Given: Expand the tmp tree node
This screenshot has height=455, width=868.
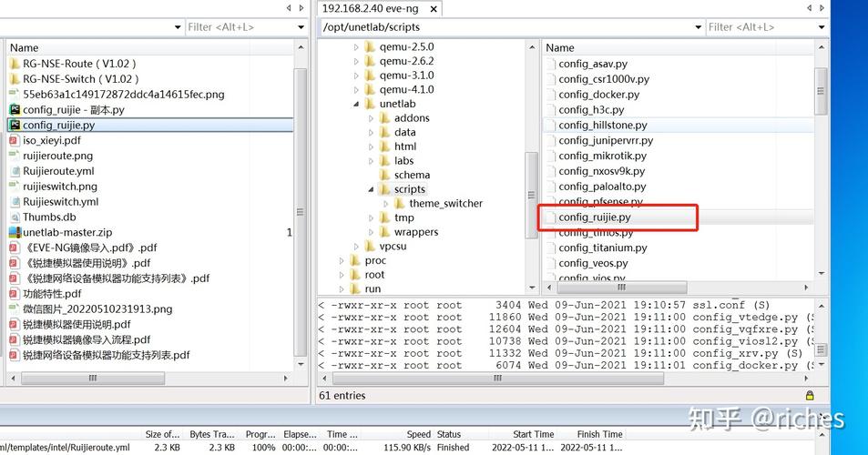Looking at the screenshot, I should point(371,217).
